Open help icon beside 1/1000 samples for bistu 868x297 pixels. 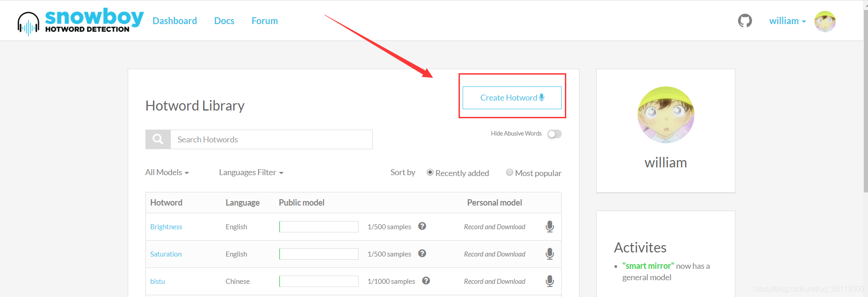[x=426, y=281]
